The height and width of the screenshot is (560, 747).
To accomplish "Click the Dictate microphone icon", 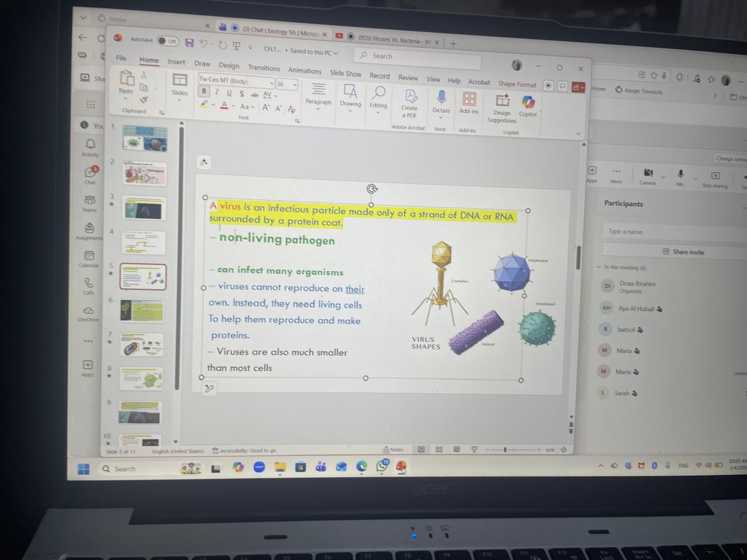I will coord(441,98).
